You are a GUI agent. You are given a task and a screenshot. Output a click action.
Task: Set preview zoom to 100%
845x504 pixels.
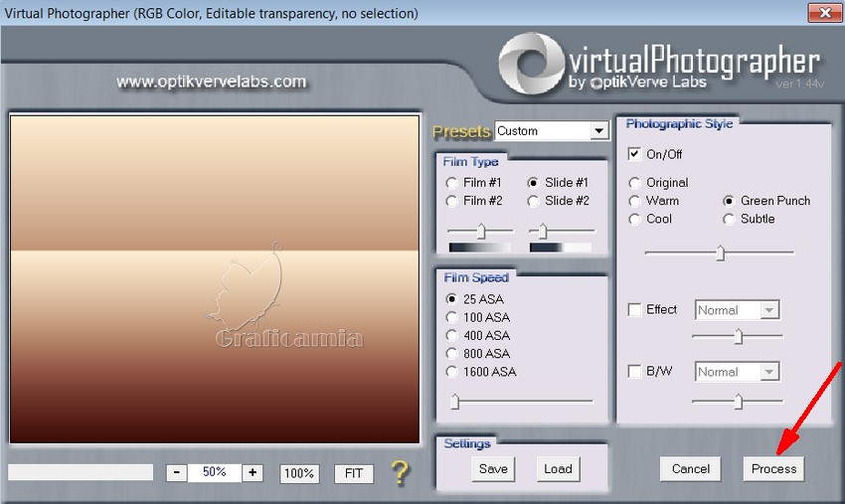[x=299, y=473]
